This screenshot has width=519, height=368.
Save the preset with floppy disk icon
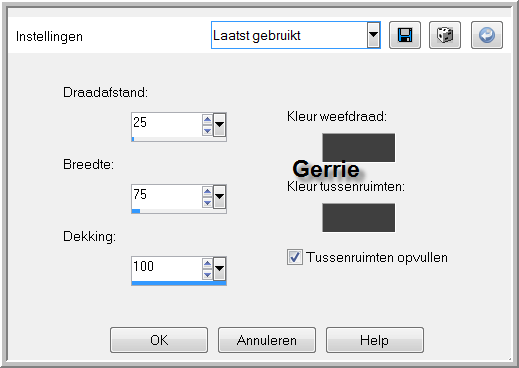point(405,35)
